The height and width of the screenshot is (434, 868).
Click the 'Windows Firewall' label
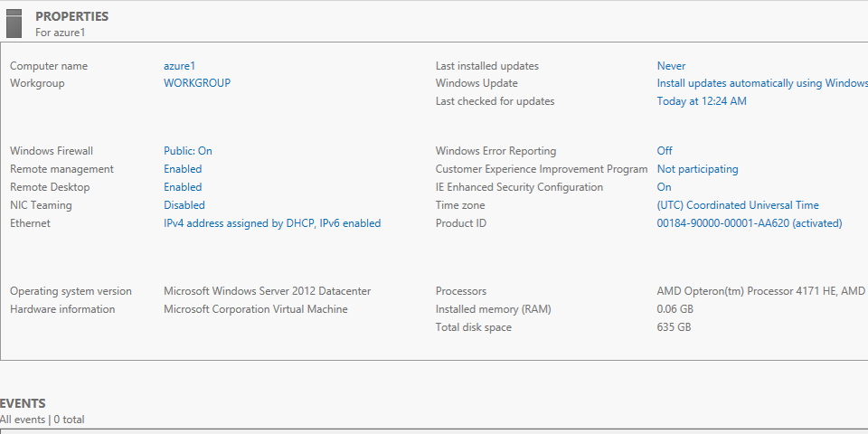click(x=52, y=151)
